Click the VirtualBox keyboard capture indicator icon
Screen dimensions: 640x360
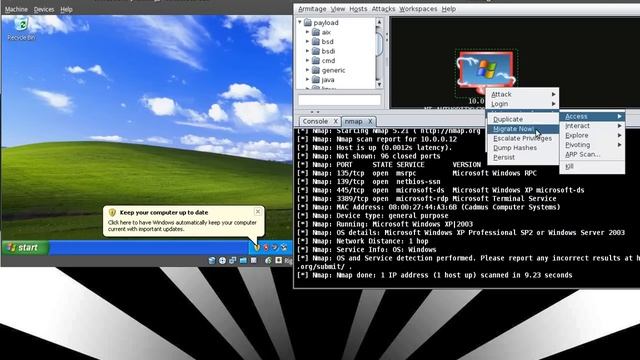click(279, 260)
